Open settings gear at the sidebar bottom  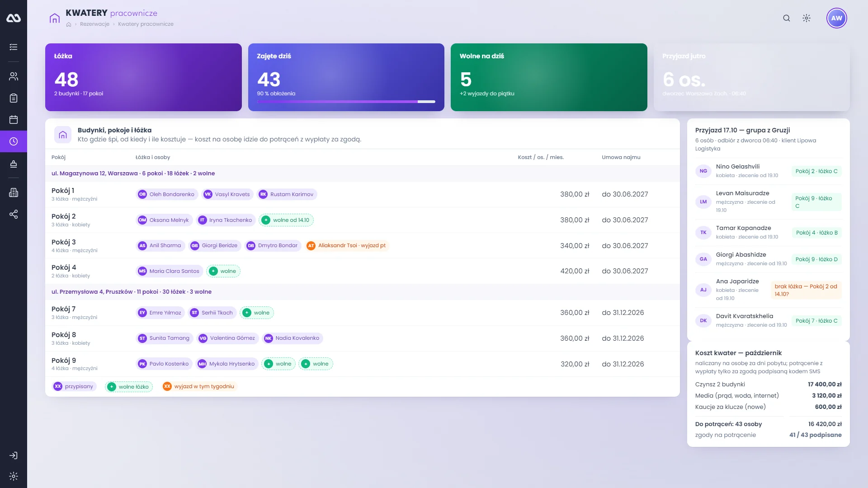(x=14, y=476)
